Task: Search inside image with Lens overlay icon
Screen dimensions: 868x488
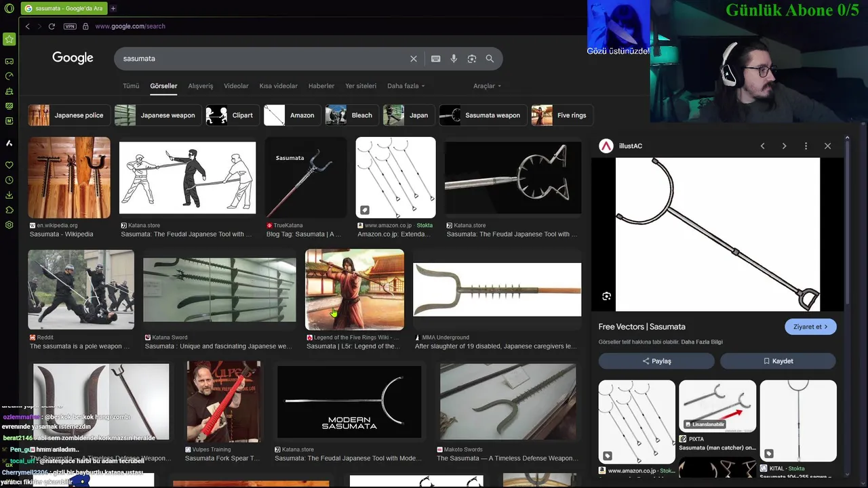Action: 606,296
